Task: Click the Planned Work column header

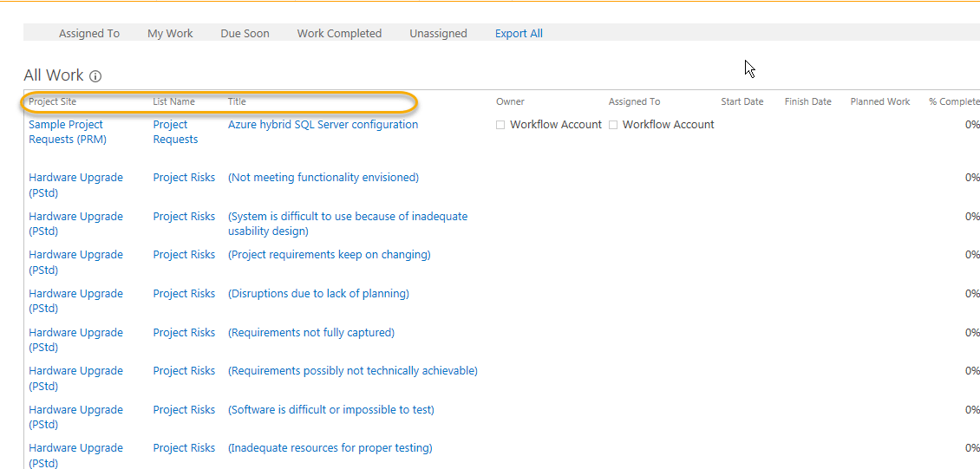Action: [880, 101]
